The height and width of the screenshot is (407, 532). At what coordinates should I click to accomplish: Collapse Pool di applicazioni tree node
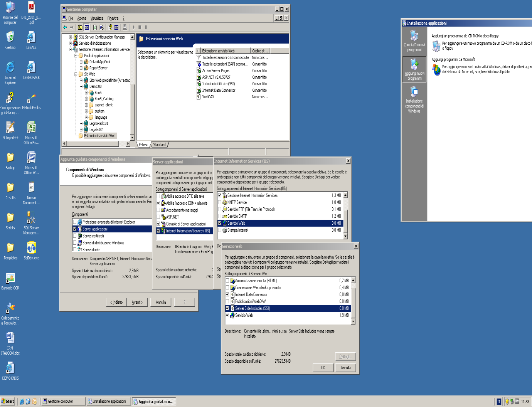pyautogui.click(x=76, y=56)
